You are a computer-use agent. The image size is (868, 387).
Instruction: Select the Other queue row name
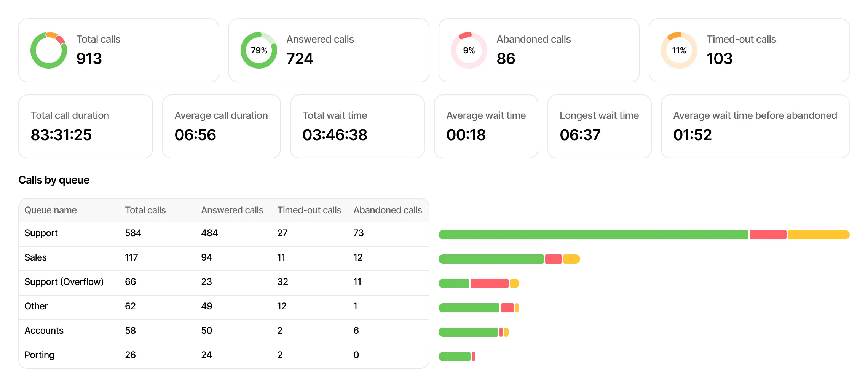pos(36,306)
